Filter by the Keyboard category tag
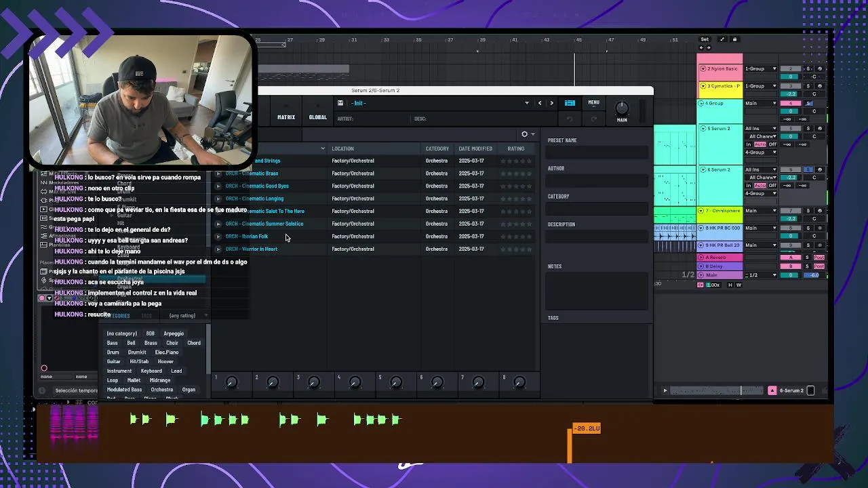 point(151,371)
